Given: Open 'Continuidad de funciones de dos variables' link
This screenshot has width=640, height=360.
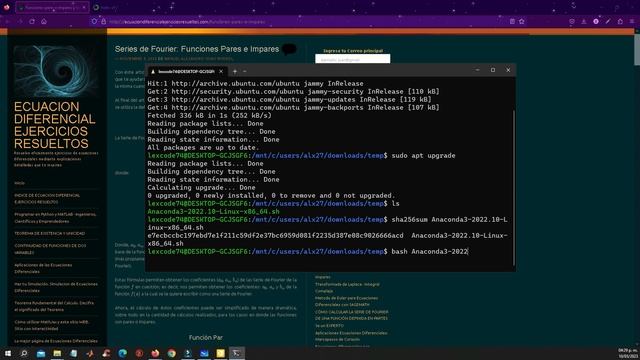Looking at the screenshot, I should point(50,249).
